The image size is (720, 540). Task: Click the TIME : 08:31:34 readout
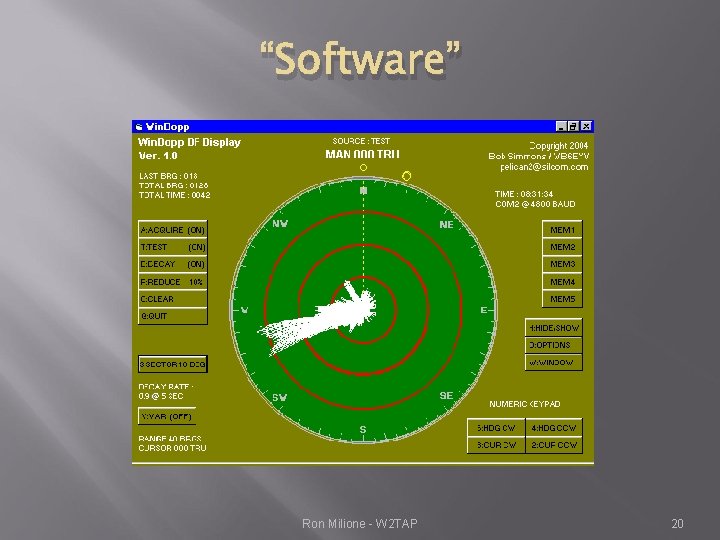pyautogui.click(x=524, y=194)
